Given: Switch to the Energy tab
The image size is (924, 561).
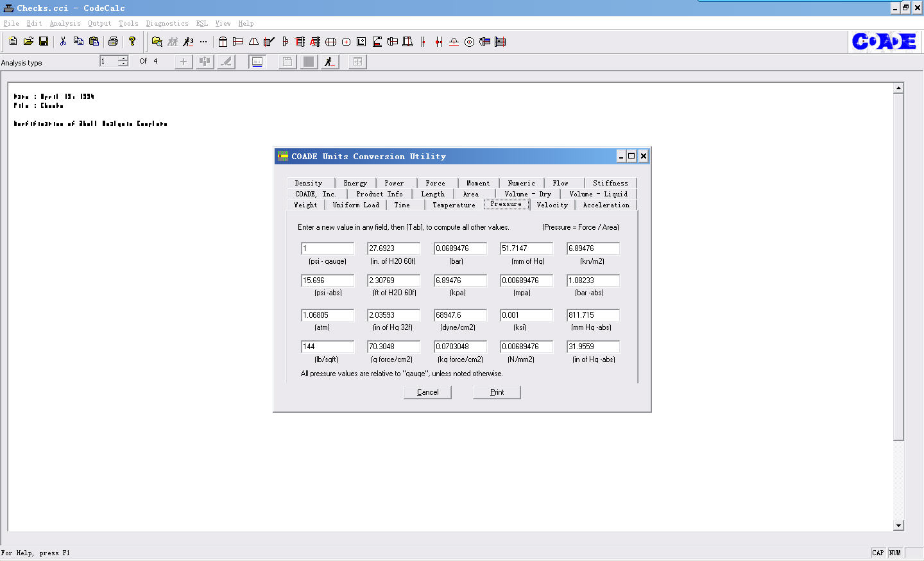Looking at the screenshot, I should coord(355,183).
